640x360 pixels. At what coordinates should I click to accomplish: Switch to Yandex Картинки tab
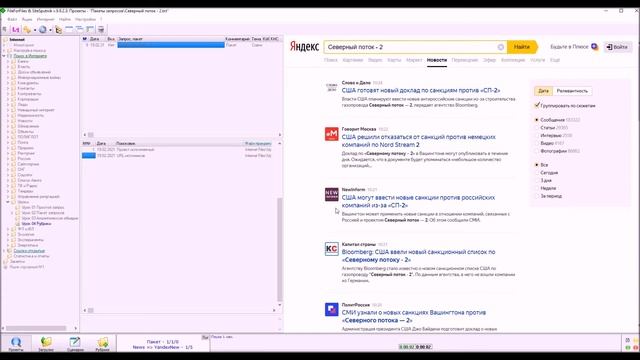point(353,60)
